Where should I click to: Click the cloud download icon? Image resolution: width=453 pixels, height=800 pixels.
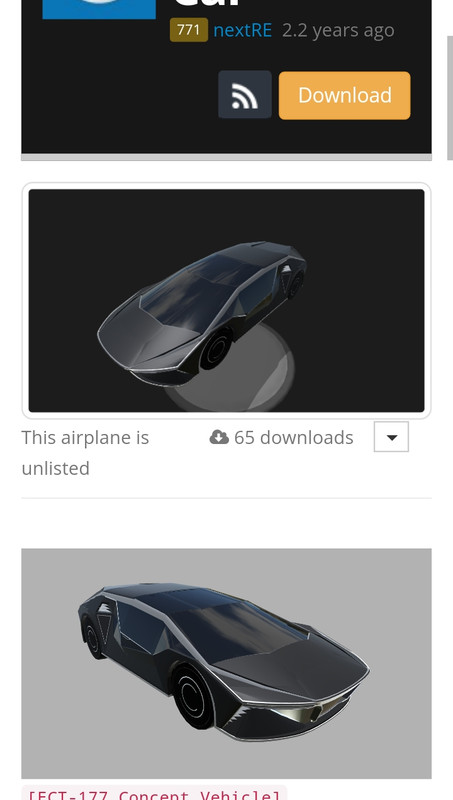point(219,437)
